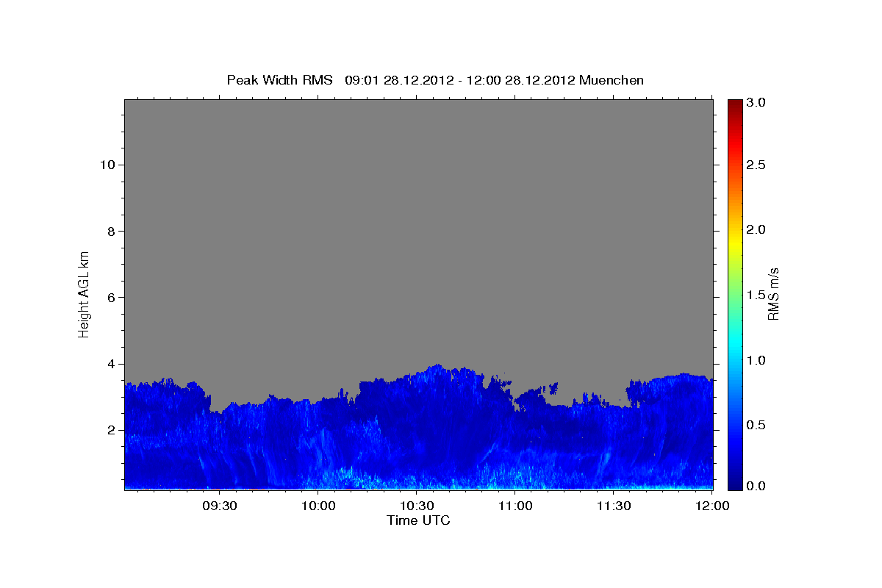Click the 'RMS m/s' colorbar label
The image size is (882, 588).
pyautogui.click(x=773, y=293)
